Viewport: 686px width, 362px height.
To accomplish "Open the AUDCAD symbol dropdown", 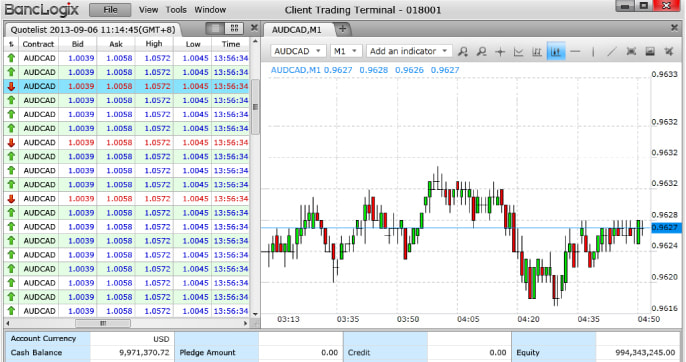I will (298, 51).
